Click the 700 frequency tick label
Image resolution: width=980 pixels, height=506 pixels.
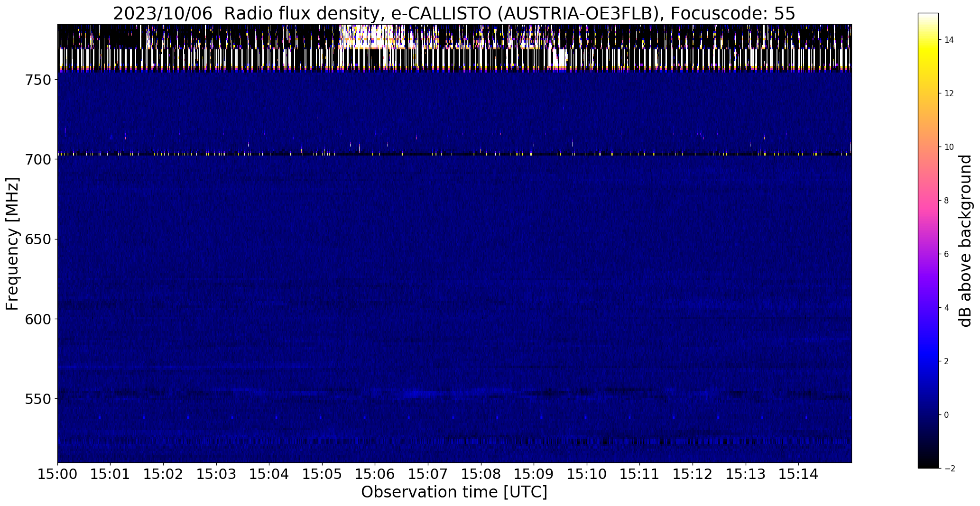[x=38, y=160]
